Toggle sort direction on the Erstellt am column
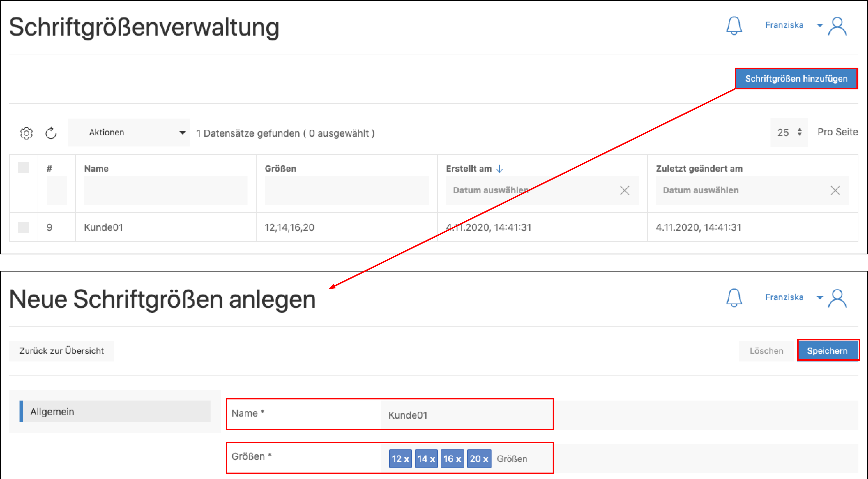This screenshot has height=479, width=868. point(499,168)
